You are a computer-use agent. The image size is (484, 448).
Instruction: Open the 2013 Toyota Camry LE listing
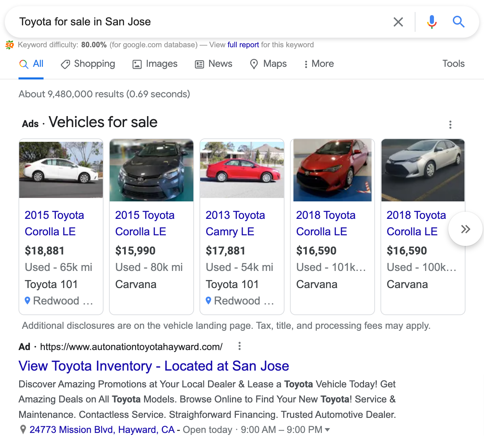coord(235,223)
